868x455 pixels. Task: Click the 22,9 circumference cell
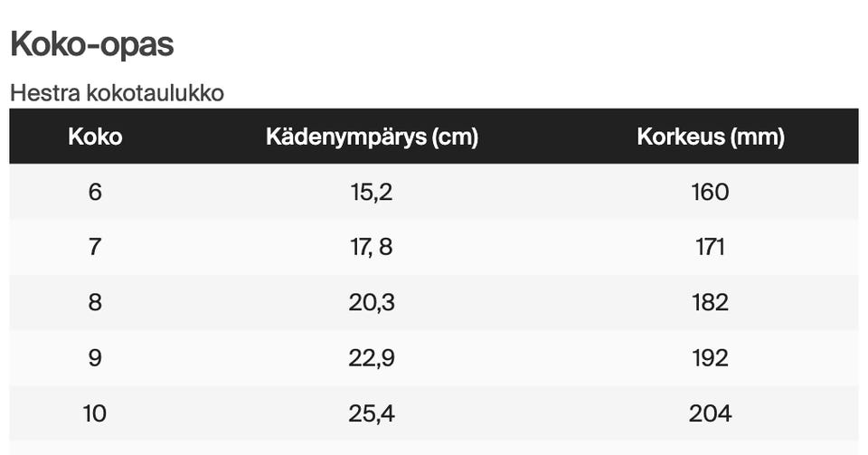(372, 358)
